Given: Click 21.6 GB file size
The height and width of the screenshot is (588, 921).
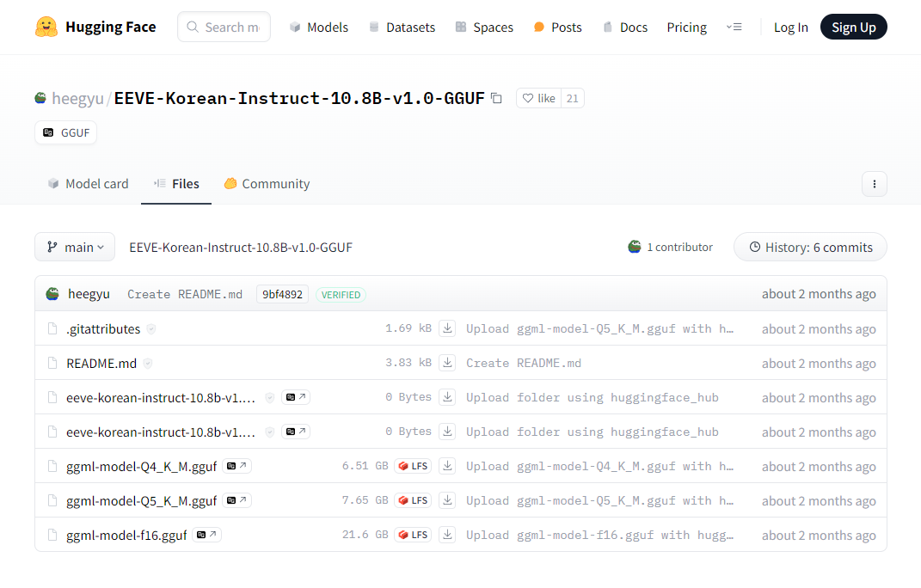Looking at the screenshot, I should point(365,535).
